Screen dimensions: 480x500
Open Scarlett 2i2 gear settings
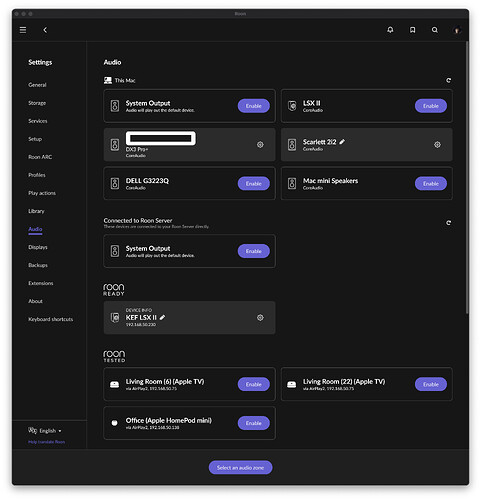(x=437, y=145)
